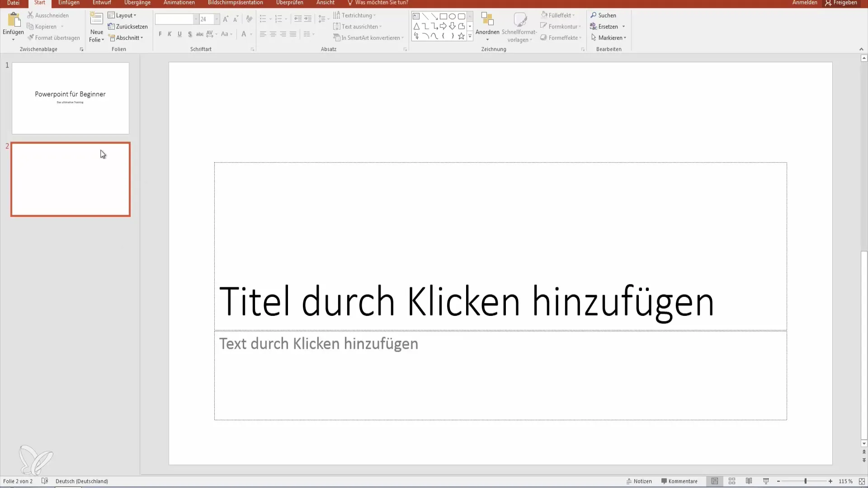868x488 pixels.
Task: Click the Kopieren button
Action: [42, 27]
